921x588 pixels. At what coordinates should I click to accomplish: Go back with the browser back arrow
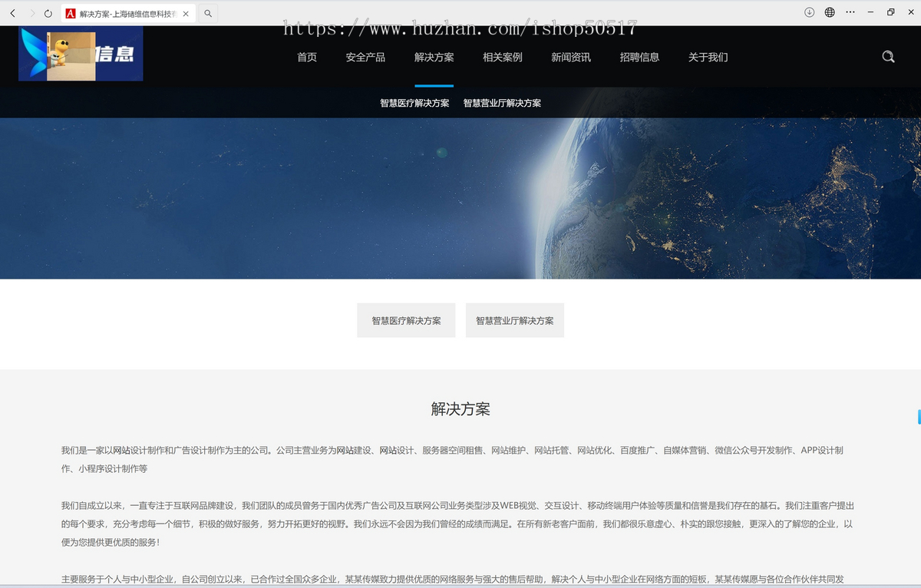[12, 13]
